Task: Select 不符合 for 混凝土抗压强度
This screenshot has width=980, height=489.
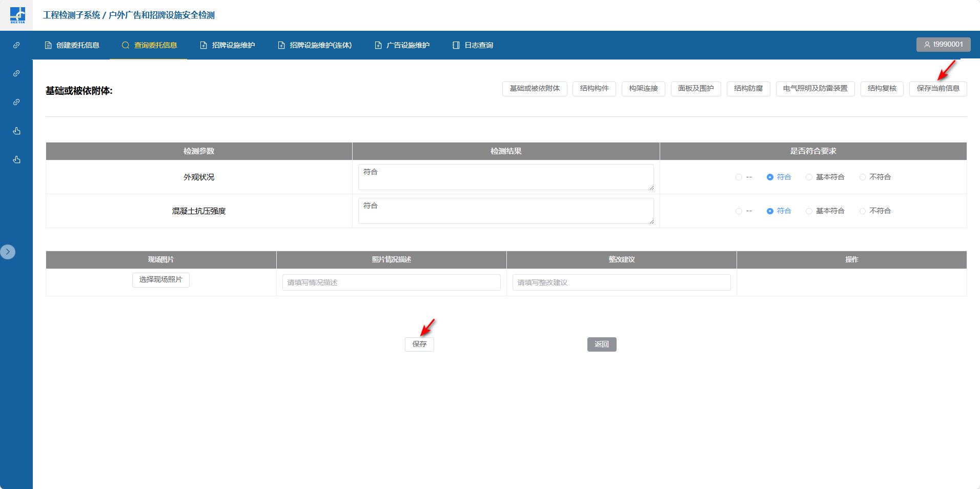Action: click(x=863, y=211)
